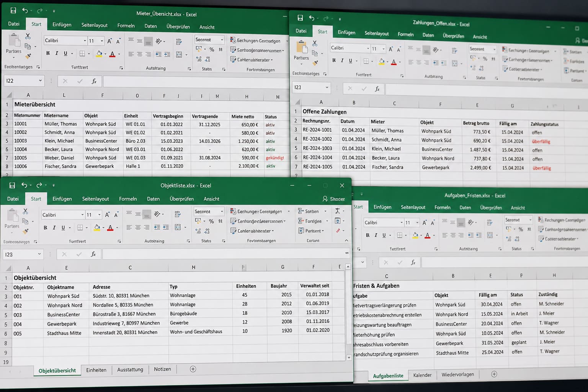Click wrap text icon in Objektliste ribbon

click(x=178, y=214)
